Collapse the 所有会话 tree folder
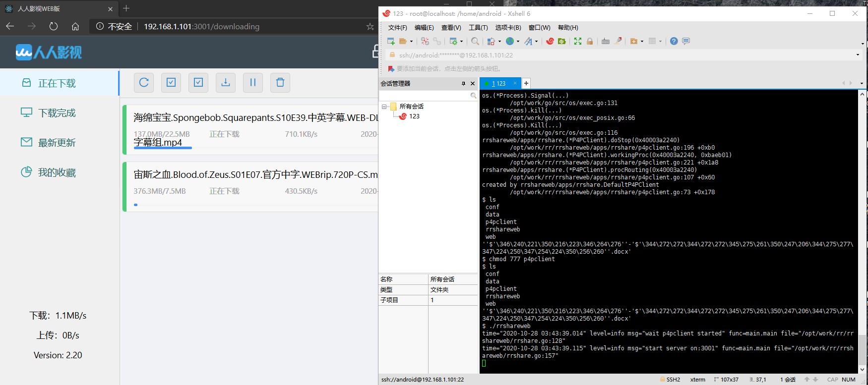868x385 pixels. pos(384,107)
